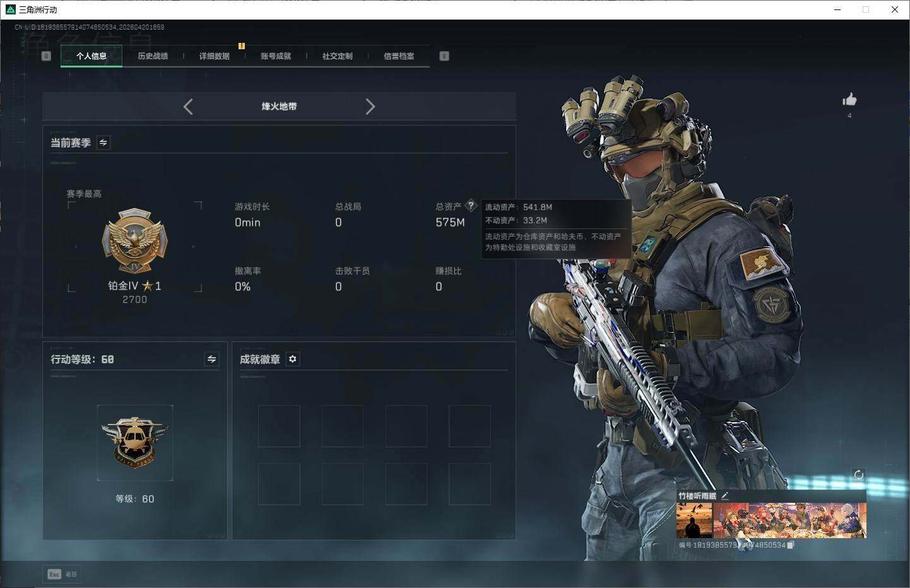This screenshot has width=910, height=588.
Task: Go to previous game mode with left arrow
Action: [188, 107]
